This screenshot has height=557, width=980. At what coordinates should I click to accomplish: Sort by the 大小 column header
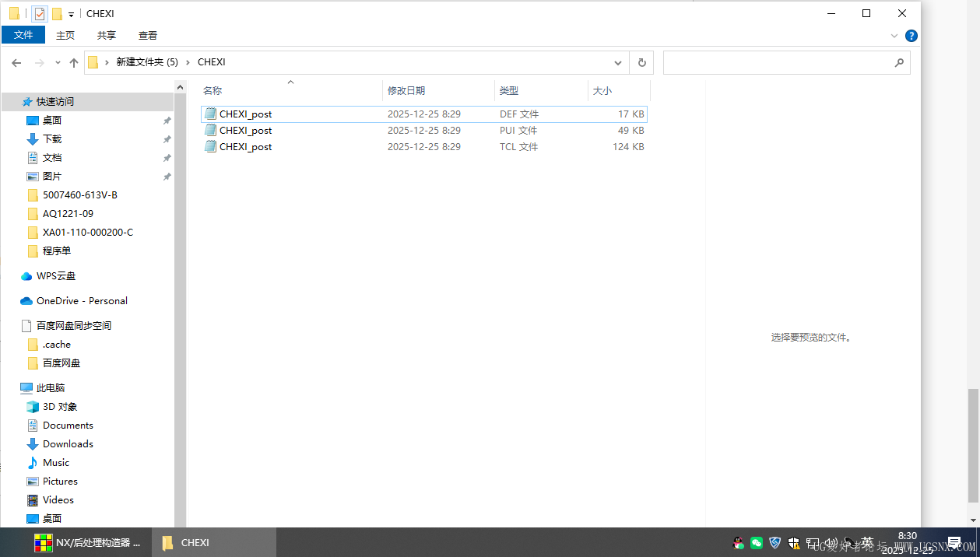pyautogui.click(x=619, y=91)
